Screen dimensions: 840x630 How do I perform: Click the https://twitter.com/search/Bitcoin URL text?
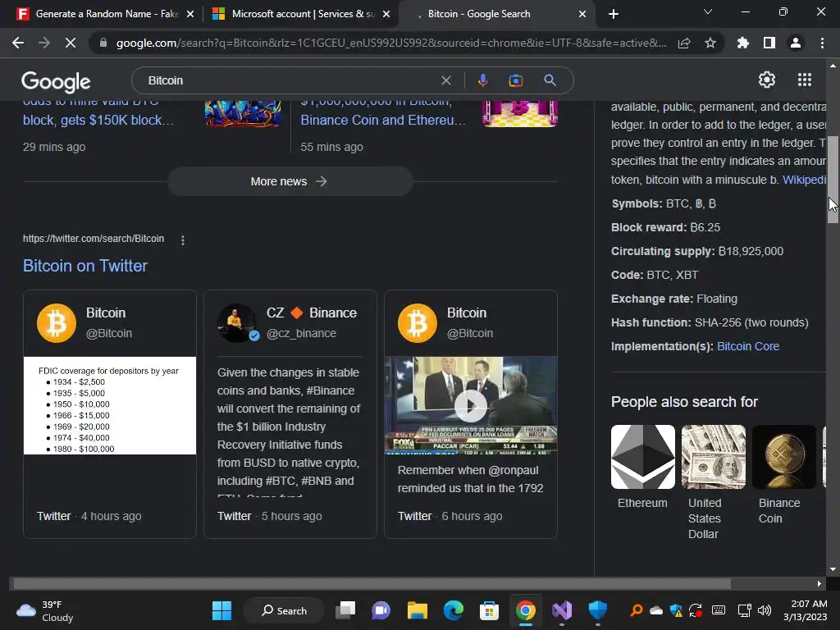[x=94, y=239]
